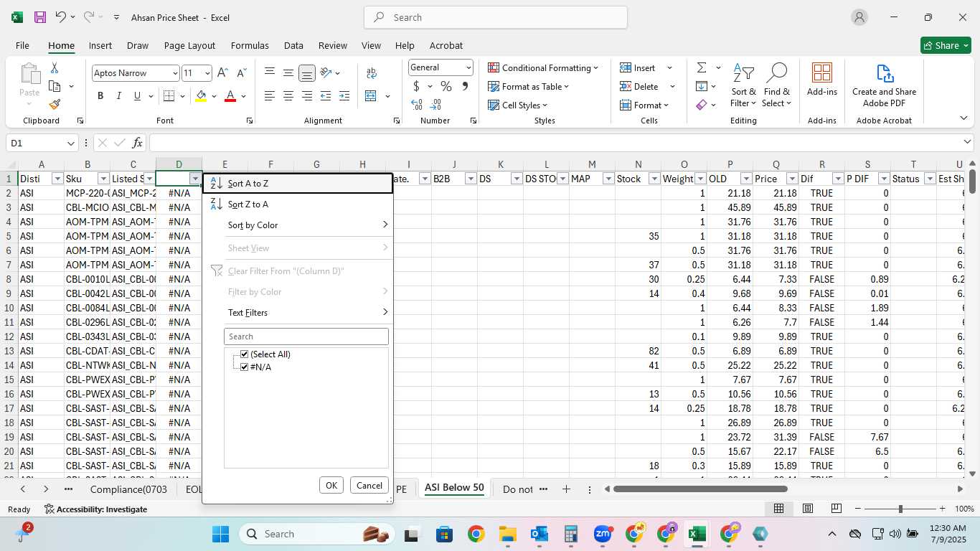
Task: Open the Sort by Color submenu
Action: (298, 225)
